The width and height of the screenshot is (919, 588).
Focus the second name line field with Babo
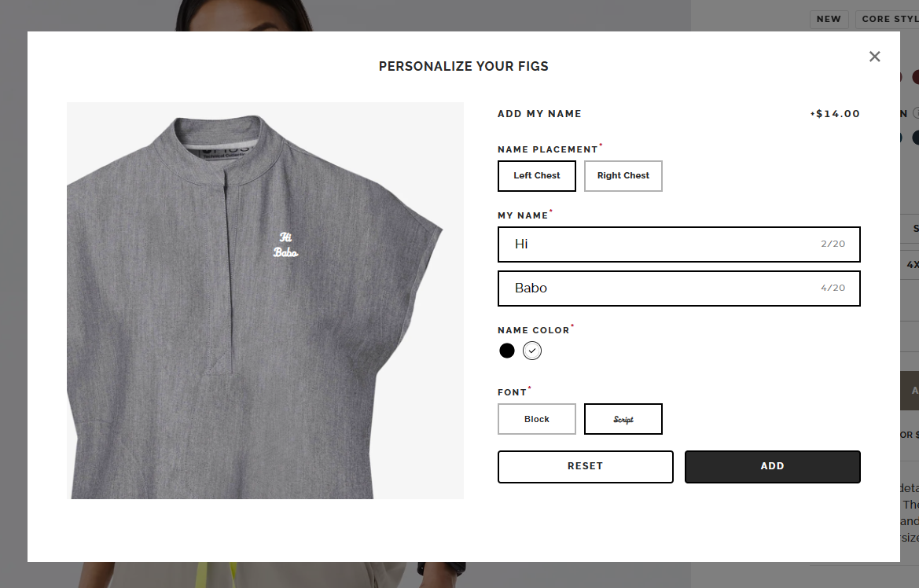coord(678,288)
